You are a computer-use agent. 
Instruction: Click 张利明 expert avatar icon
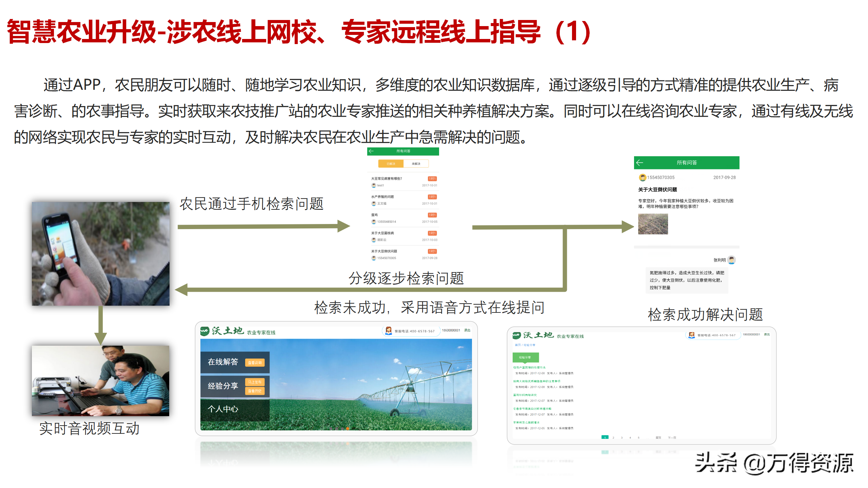pyautogui.click(x=732, y=260)
